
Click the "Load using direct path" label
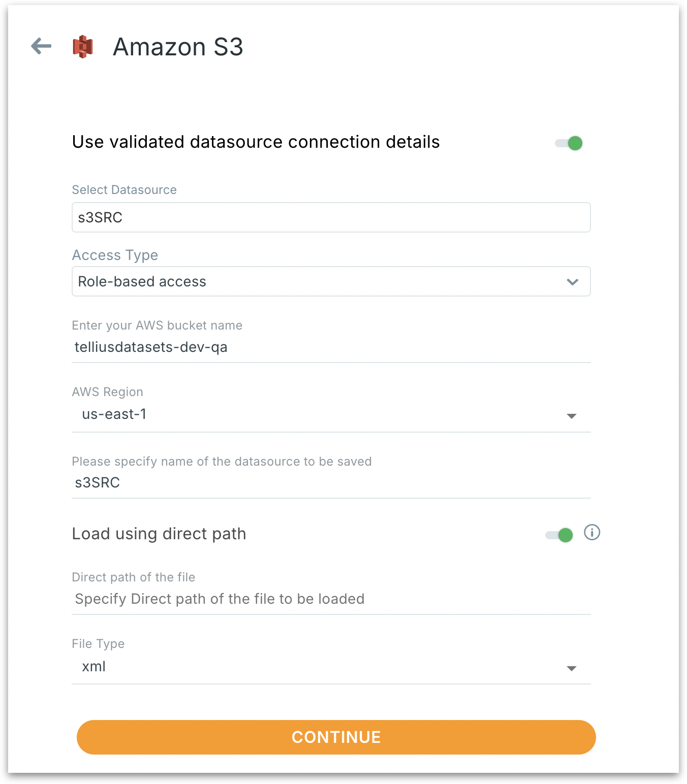point(159,534)
